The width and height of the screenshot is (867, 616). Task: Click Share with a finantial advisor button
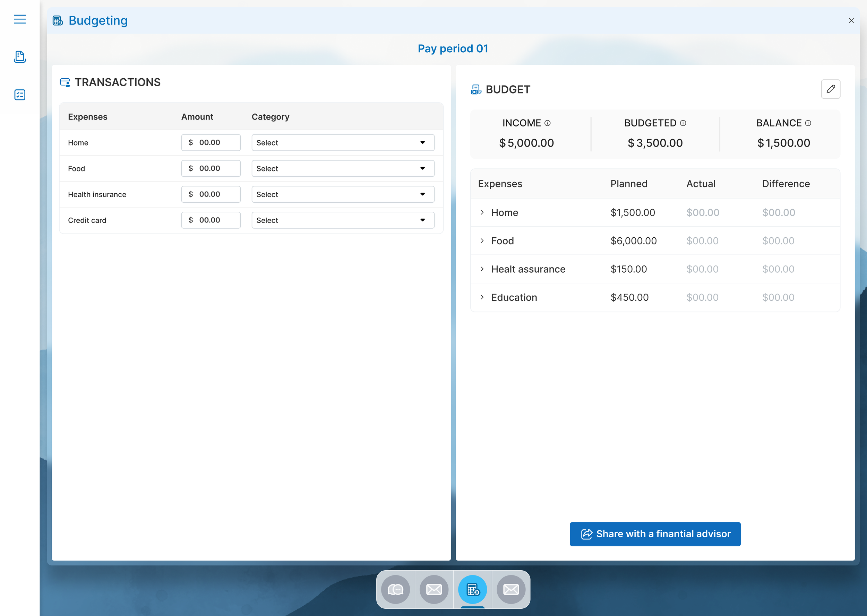655,534
